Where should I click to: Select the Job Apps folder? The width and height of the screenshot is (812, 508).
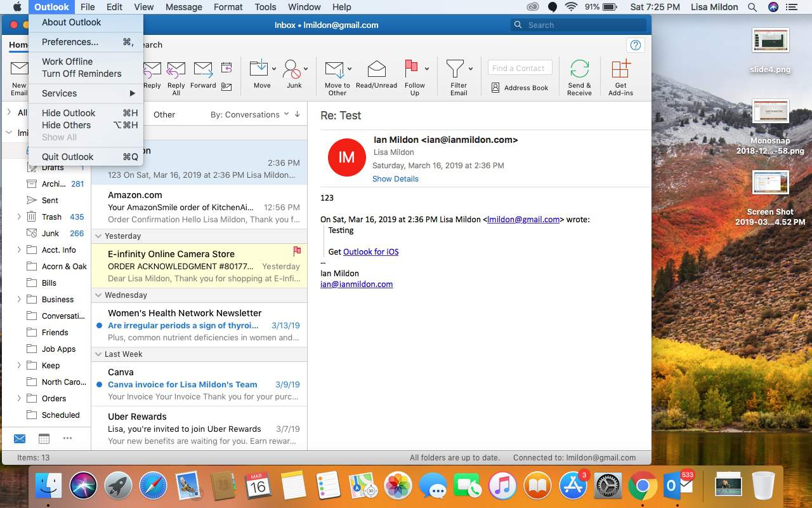point(58,349)
